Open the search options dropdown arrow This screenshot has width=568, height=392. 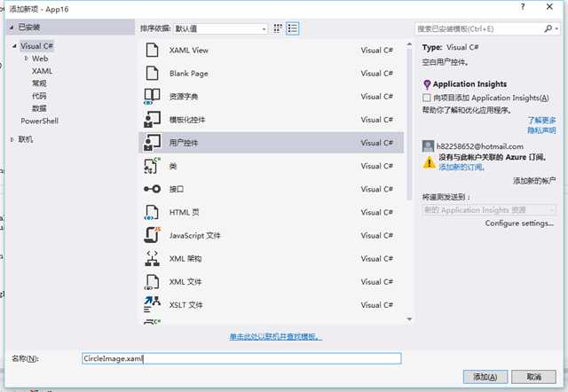[556, 28]
